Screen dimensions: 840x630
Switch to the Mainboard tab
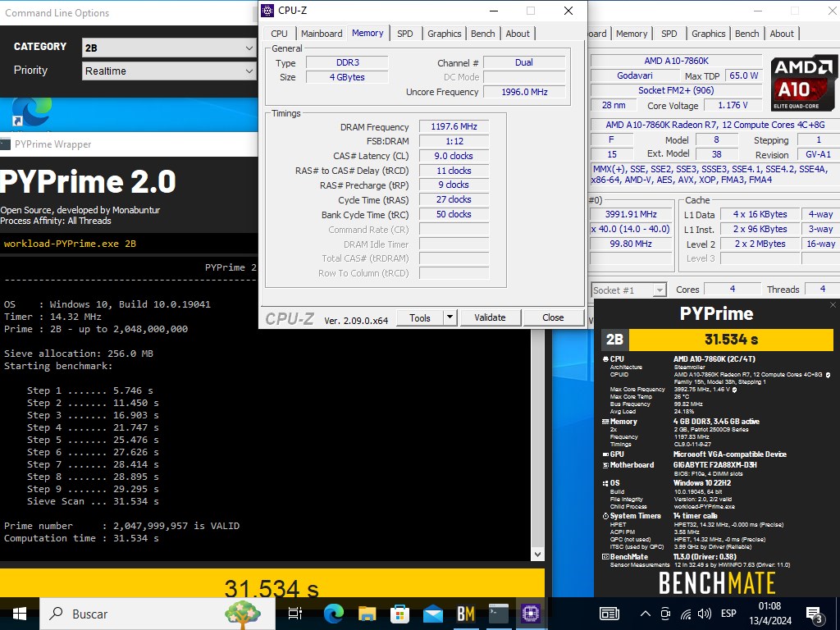(322, 33)
